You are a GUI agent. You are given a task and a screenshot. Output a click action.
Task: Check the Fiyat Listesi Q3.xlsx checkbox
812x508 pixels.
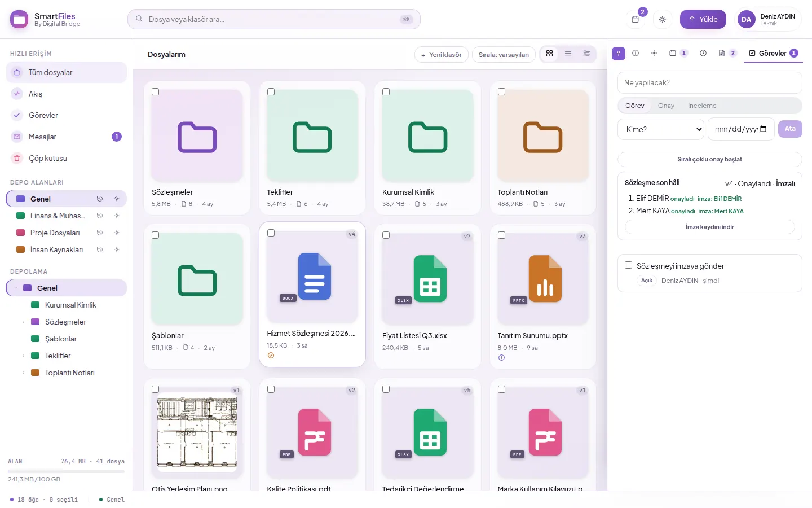pos(386,235)
